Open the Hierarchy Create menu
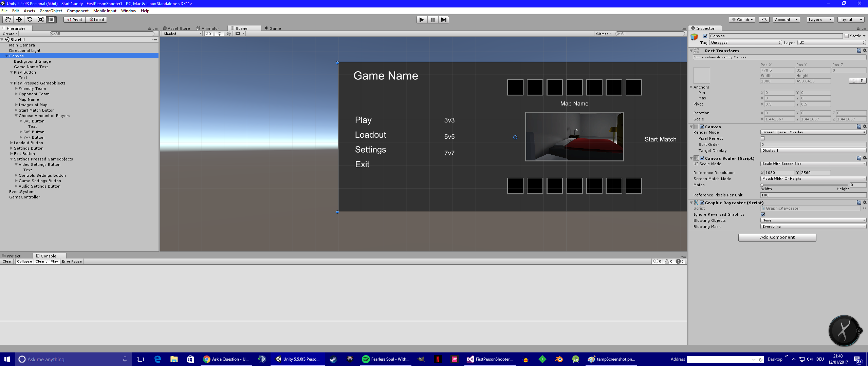 (10, 34)
